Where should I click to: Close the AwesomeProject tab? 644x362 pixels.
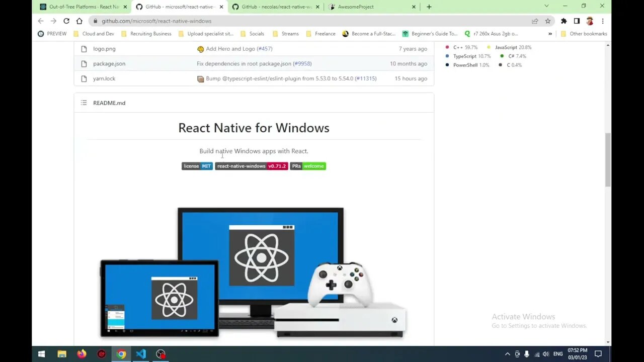point(414,7)
